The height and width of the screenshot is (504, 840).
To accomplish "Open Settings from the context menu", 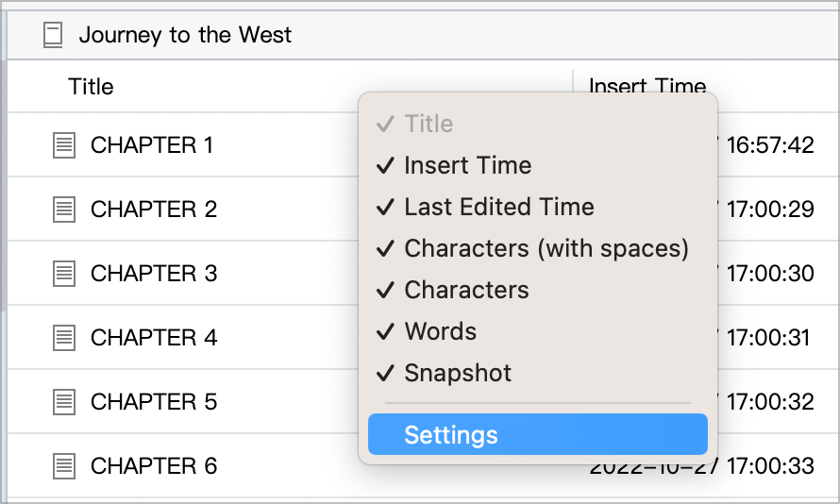I will pos(538,434).
